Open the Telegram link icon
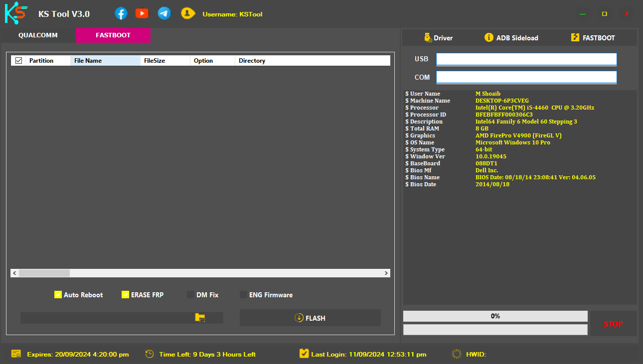The width and height of the screenshot is (643, 364). (164, 13)
